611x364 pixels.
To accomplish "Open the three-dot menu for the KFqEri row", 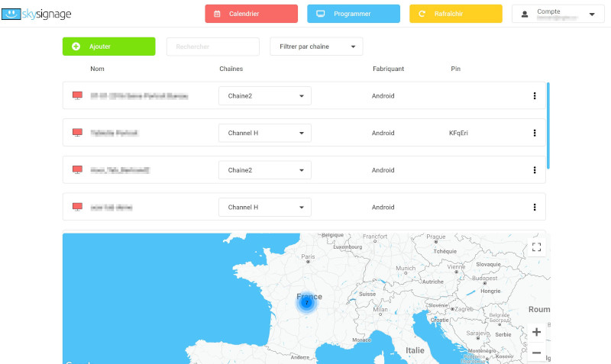I will click(x=534, y=133).
